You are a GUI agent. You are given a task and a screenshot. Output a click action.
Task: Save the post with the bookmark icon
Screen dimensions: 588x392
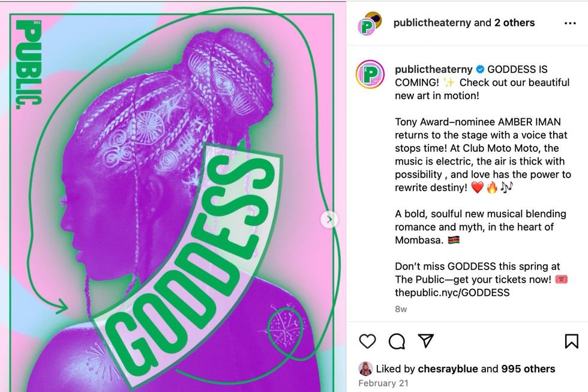[x=571, y=341]
